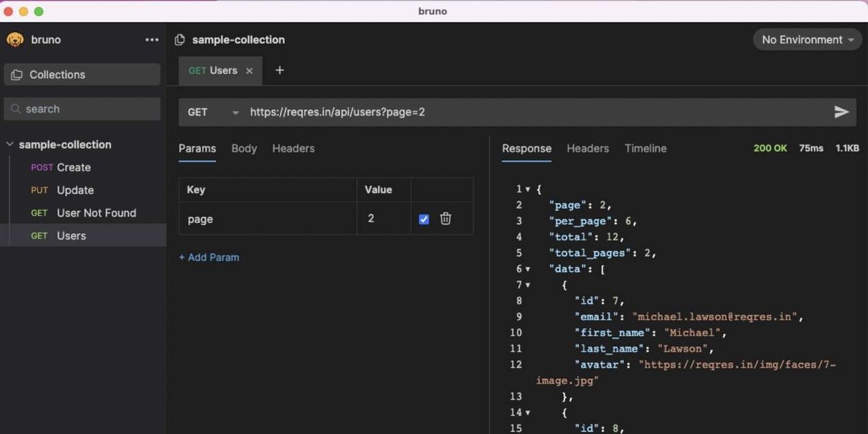Click the bruno dog logo

[15, 40]
